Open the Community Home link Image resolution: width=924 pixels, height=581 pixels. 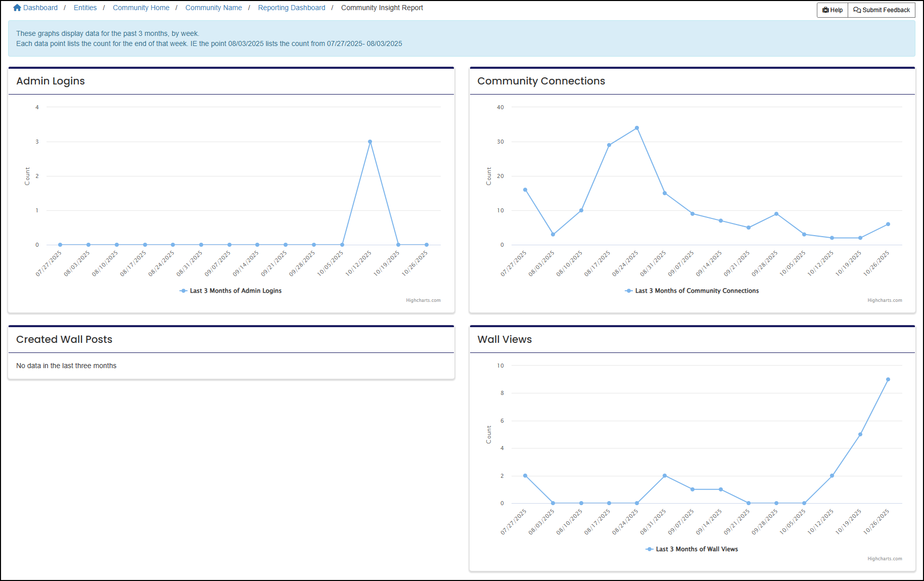click(x=141, y=7)
